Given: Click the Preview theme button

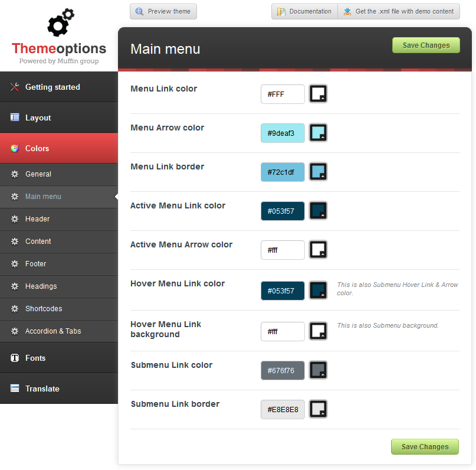Looking at the screenshot, I should pyautogui.click(x=163, y=11).
